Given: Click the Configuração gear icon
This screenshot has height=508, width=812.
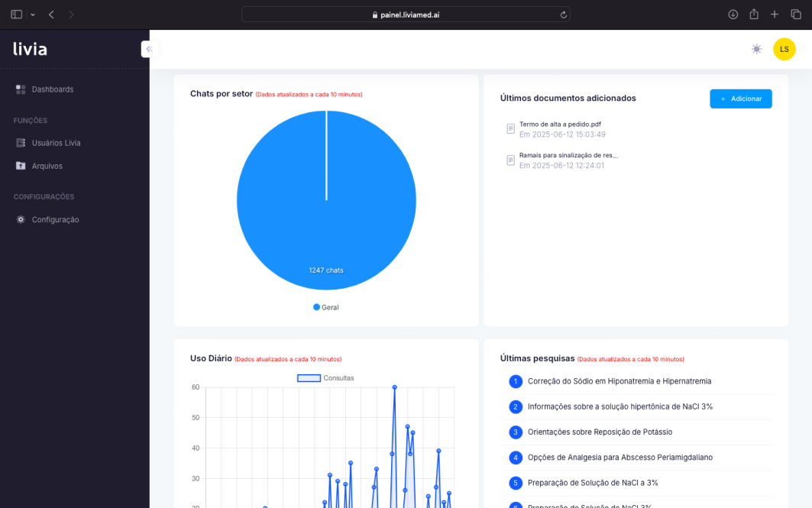Looking at the screenshot, I should click(x=21, y=219).
